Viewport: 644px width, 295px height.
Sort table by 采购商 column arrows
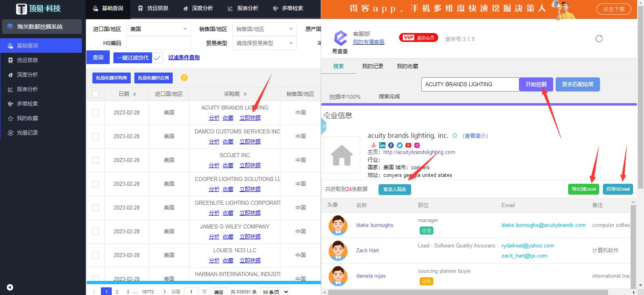(x=245, y=94)
